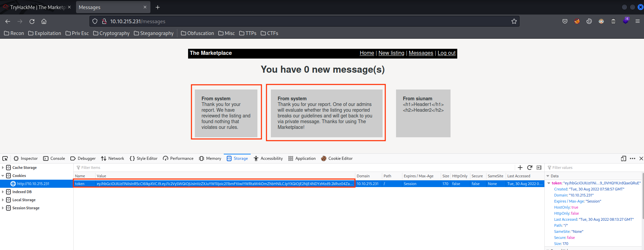
Task: Open the Exploitation bookmarks folder
Action: click(45, 33)
